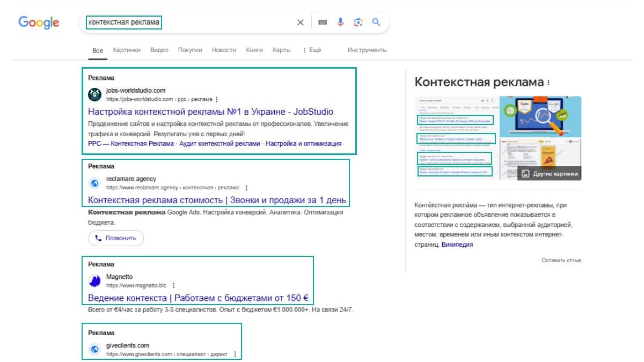Switch to the Карты tab
The width and height of the screenshot is (644, 362).
click(281, 50)
